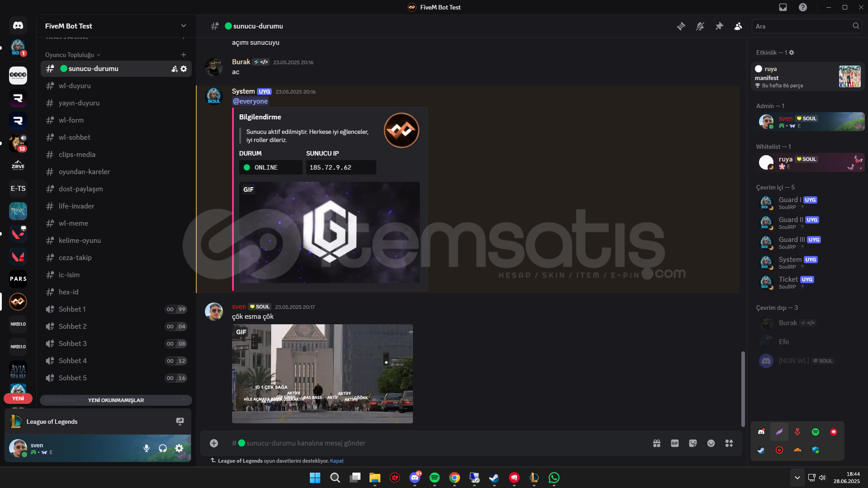Screen dimensions: 868x488
Task: Open the street crowd GIF from sven
Action: 323,374
